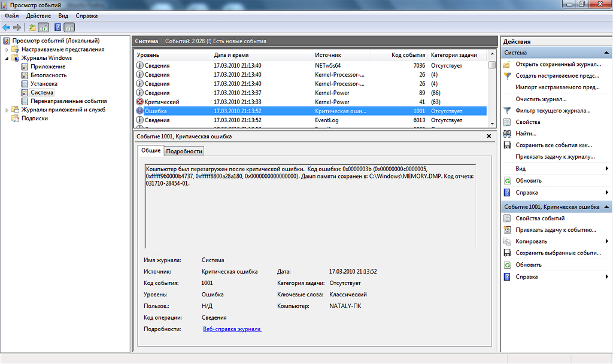Click the floppy icon to save all events
This screenshot has height=364, width=613.
[x=507, y=145]
